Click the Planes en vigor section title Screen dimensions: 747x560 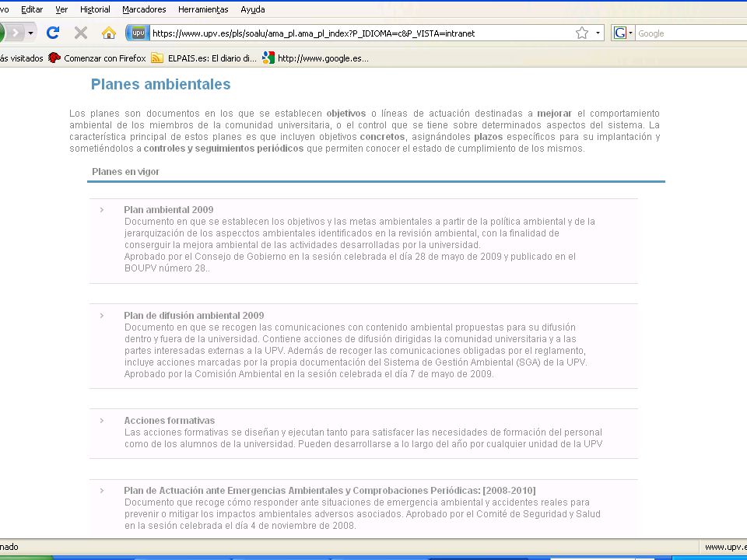pos(125,172)
